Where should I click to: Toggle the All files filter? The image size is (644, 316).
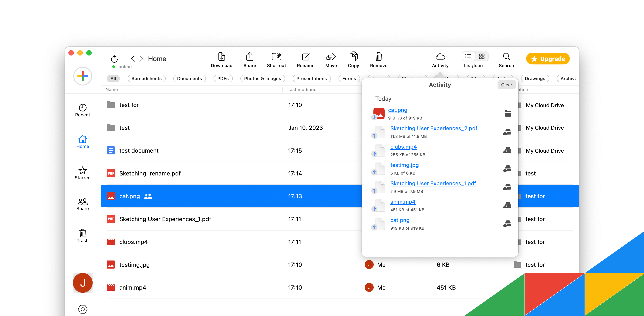[x=113, y=78]
